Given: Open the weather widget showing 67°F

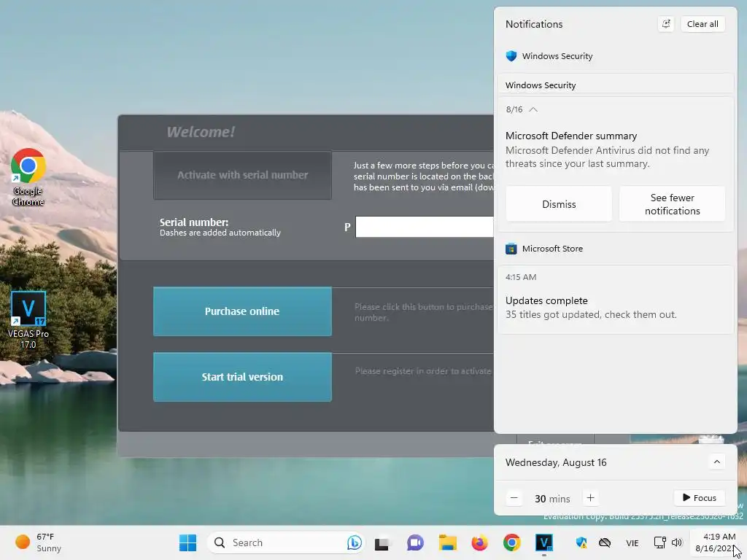Looking at the screenshot, I should pos(38,542).
